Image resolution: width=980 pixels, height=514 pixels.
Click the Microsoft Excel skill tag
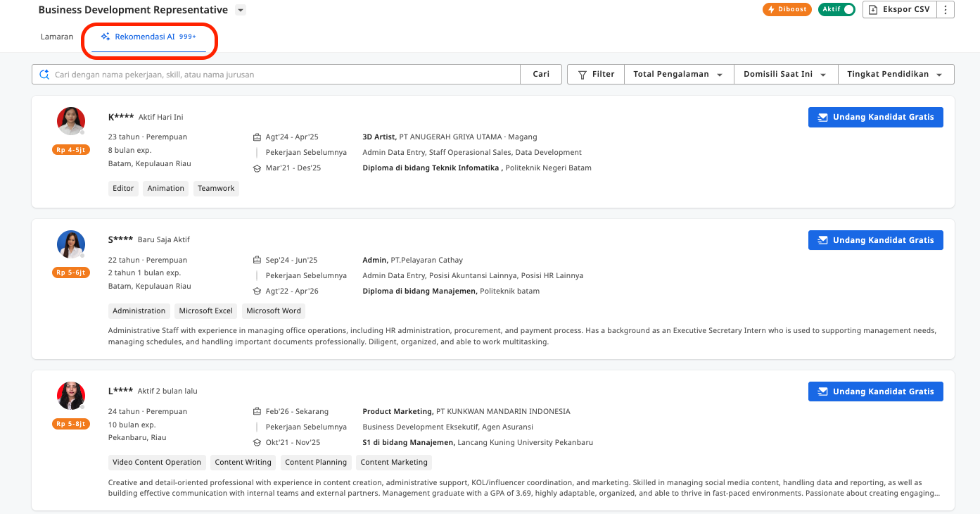[206, 311]
